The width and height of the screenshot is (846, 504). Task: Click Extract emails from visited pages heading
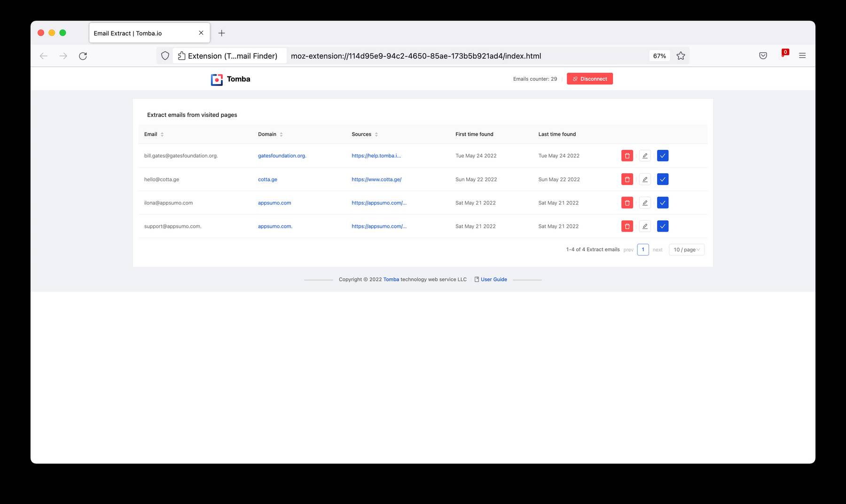coord(192,115)
